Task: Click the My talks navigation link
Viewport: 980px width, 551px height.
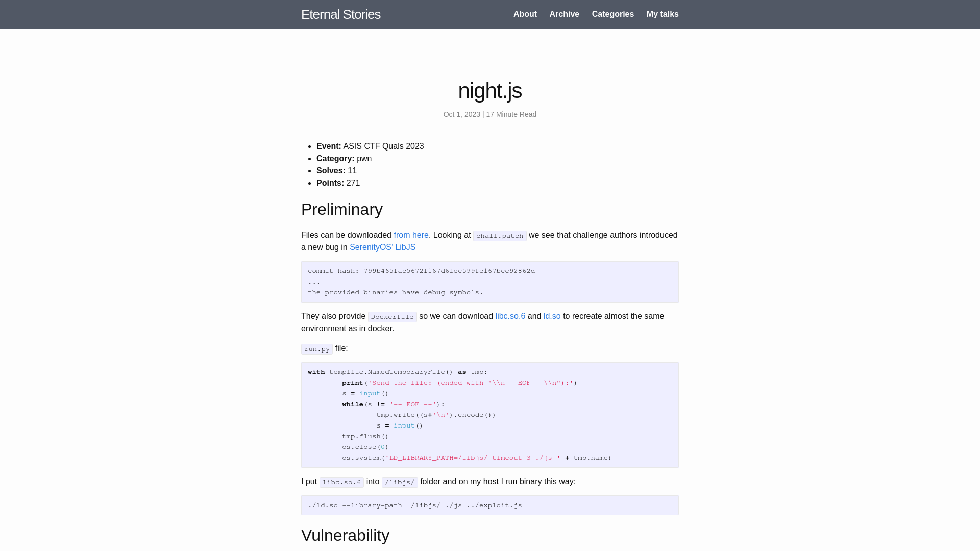Action: 663,14
